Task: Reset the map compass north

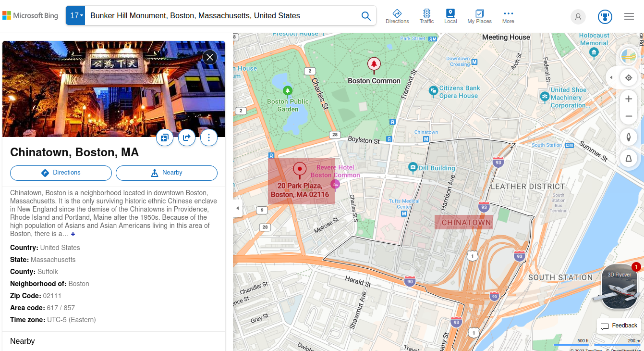Action: click(629, 137)
